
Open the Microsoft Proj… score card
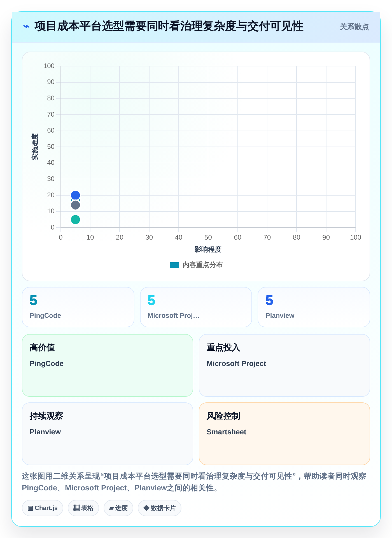click(196, 307)
